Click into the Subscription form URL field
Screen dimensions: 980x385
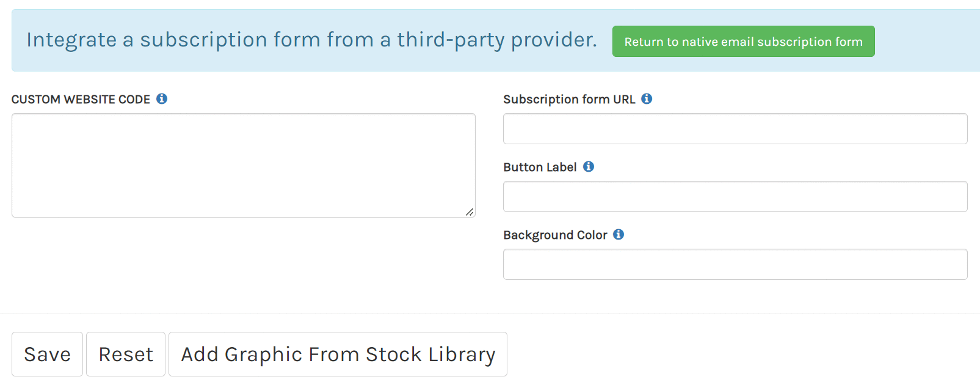[735, 129]
